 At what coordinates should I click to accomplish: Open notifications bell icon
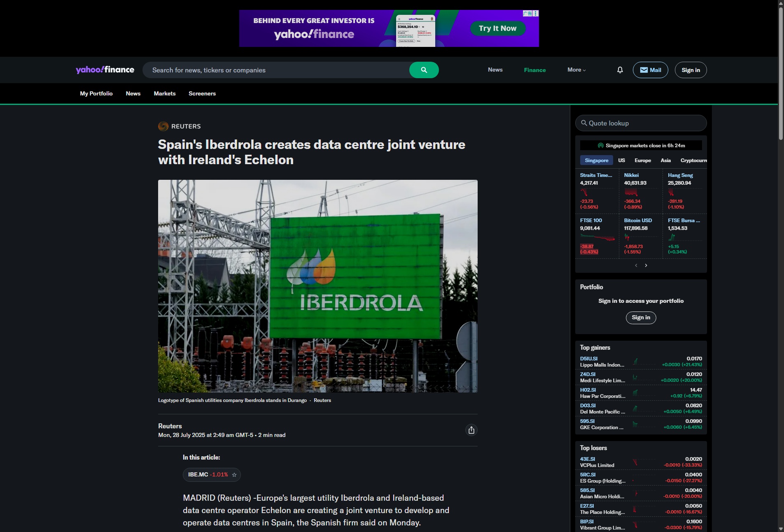[620, 70]
